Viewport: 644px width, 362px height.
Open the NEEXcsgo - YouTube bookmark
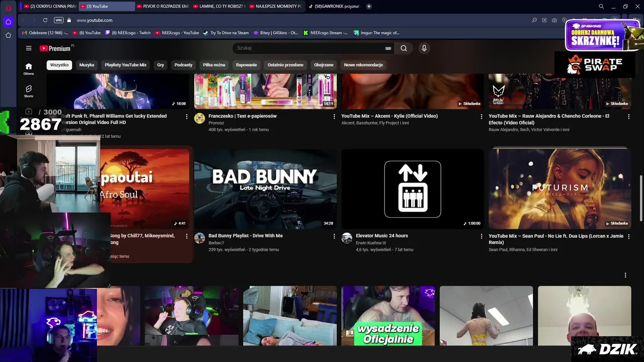coord(177,33)
